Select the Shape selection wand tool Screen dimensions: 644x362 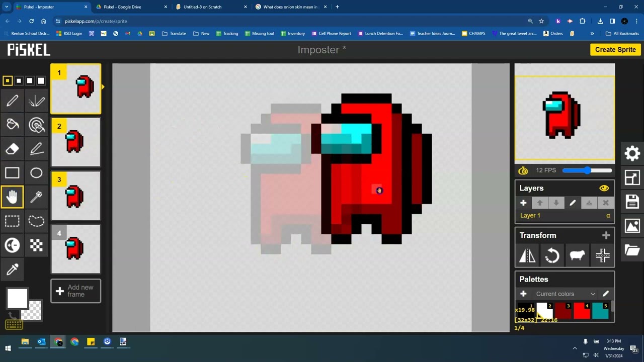(x=36, y=197)
